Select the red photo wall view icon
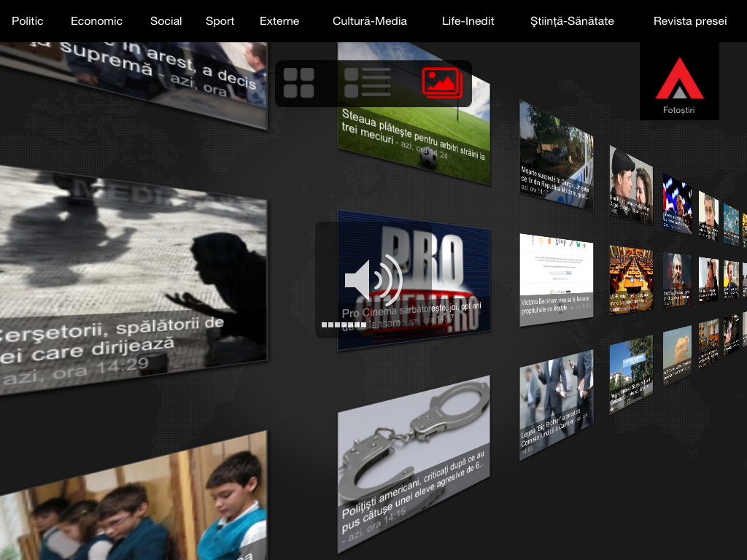The height and width of the screenshot is (560, 747). (x=442, y=83)
